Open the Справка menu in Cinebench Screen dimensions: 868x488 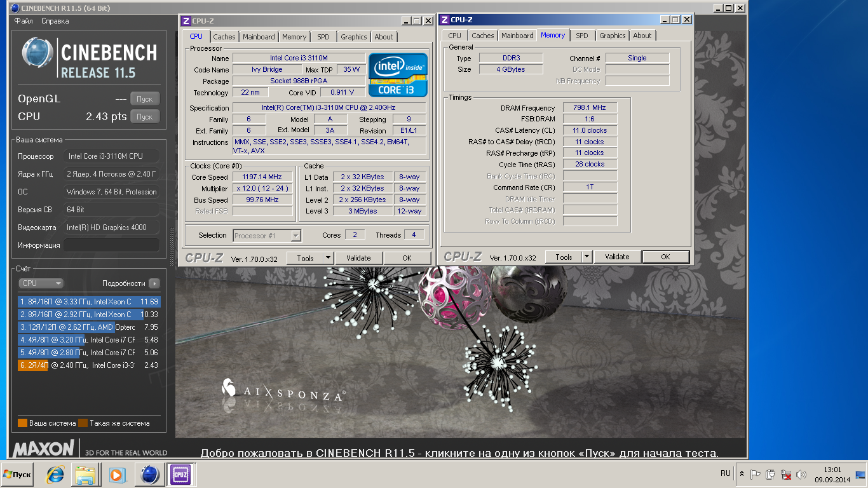[55, 21]
